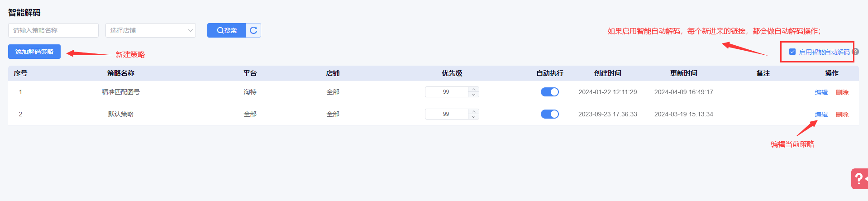Toggle 自动执行 switch for 默认策略
The width and height of the screenshot is (868, 201).
(x=549, y=114)
